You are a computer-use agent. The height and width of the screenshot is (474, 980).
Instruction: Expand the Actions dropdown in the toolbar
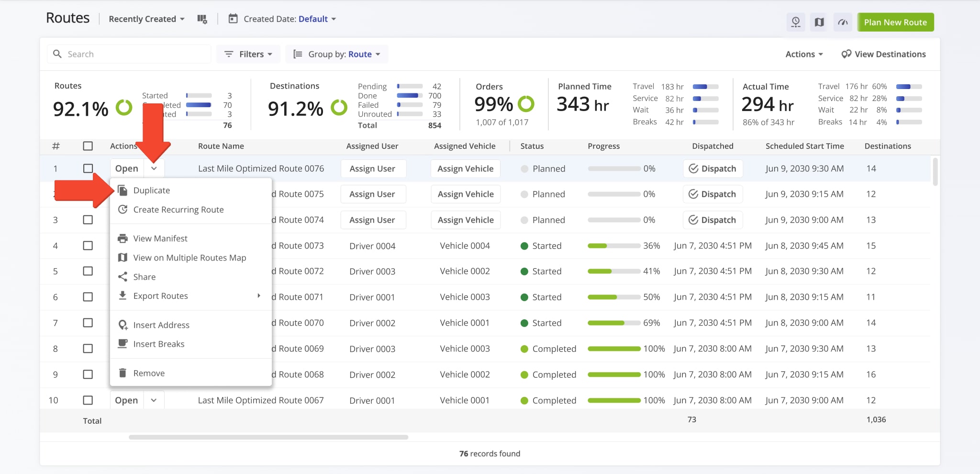pos(804,54)
